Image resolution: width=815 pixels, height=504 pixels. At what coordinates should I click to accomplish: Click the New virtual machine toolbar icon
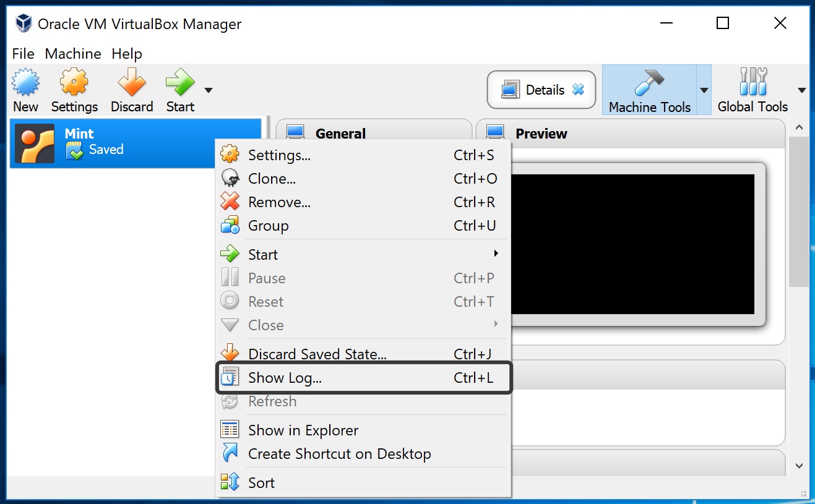coord(25,82)
